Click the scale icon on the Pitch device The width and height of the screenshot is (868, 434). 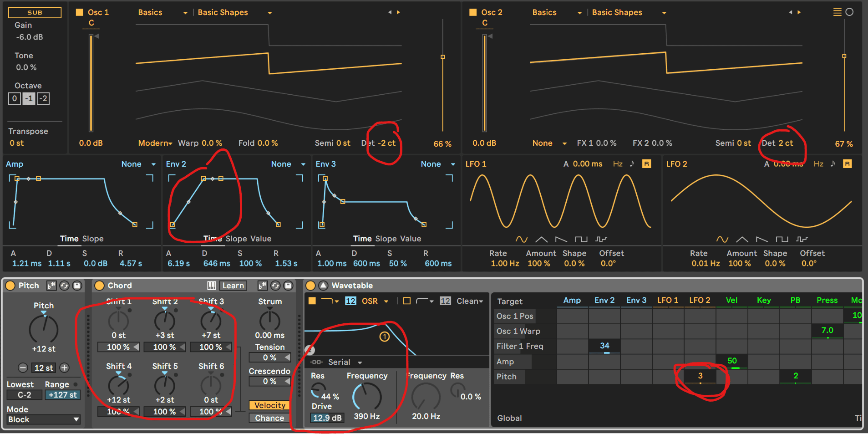coord(51,286)
